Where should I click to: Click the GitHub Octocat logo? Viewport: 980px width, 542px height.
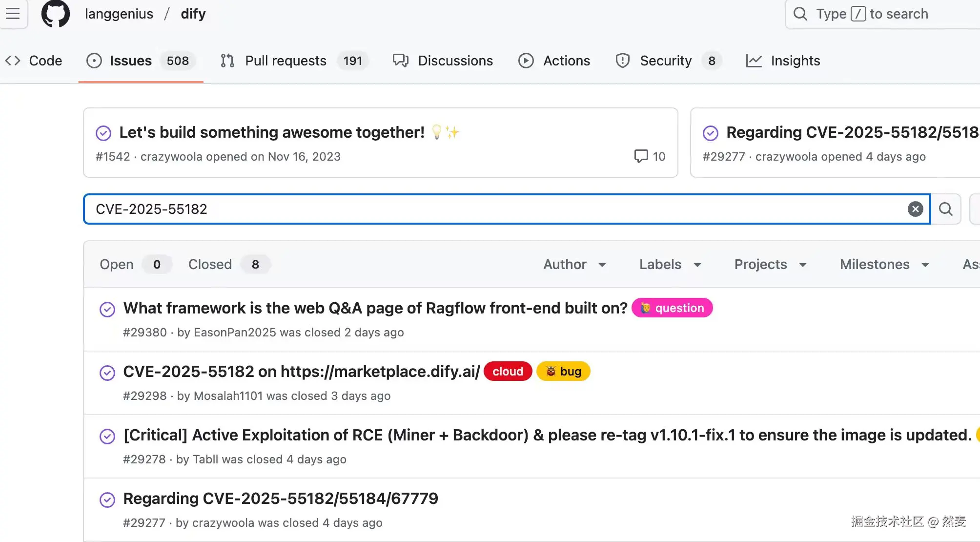(56, 14)
